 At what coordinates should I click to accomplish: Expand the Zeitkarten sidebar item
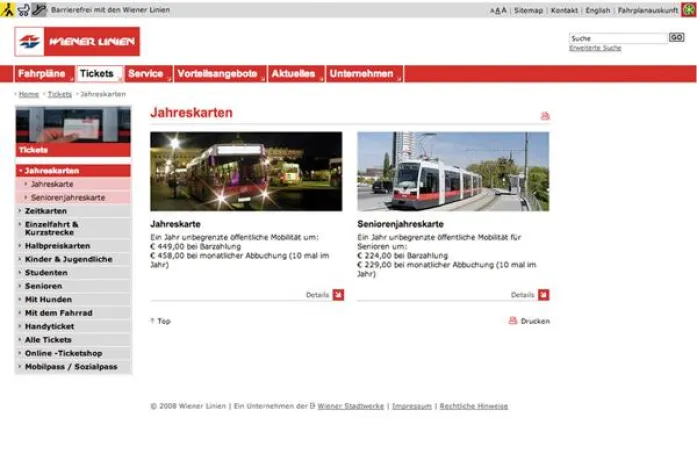pyautogui.click(x=73, y=211)
